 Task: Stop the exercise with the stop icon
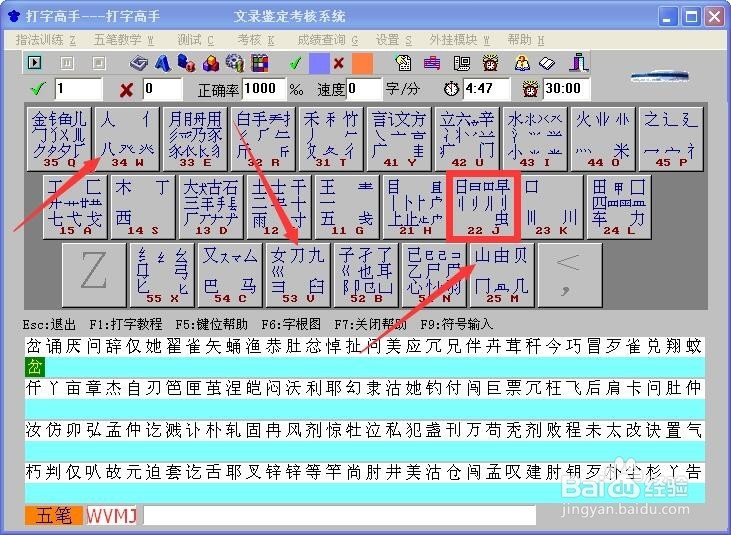point(98,62)
